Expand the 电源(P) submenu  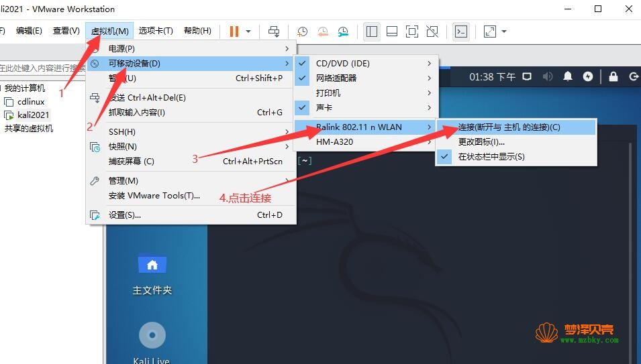[191, 48]
